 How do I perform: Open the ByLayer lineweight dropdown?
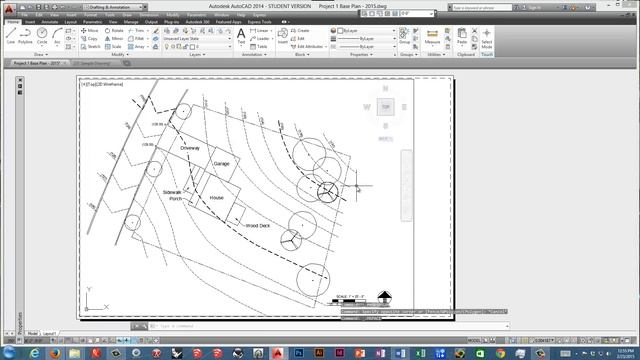click(x=366, y=39)
